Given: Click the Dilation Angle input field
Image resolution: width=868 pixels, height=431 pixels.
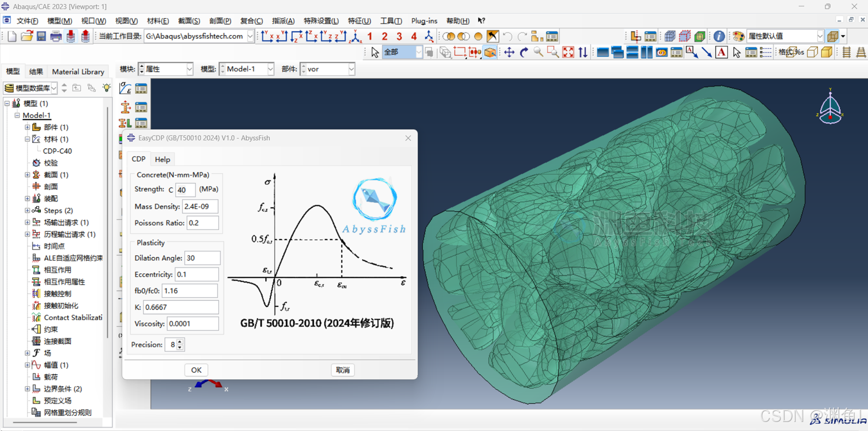Looking at the screenshot, I should click(202, 258).
